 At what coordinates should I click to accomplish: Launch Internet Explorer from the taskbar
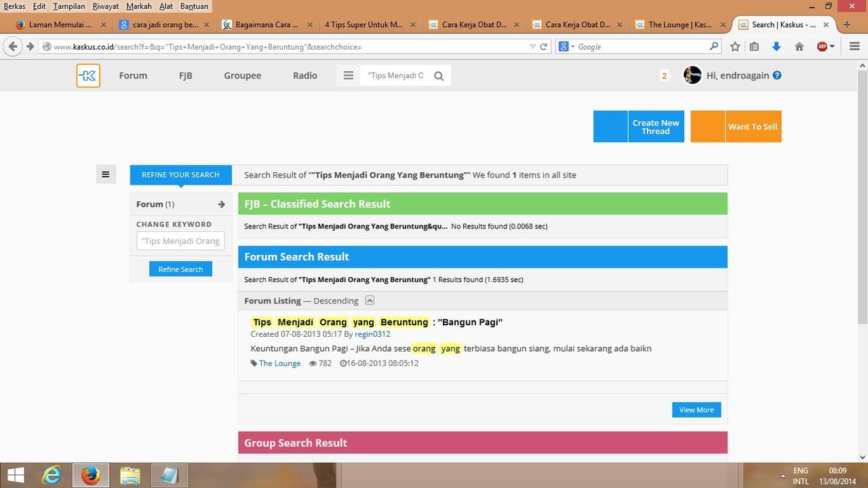pyautogui.click(x=52, y=475)
